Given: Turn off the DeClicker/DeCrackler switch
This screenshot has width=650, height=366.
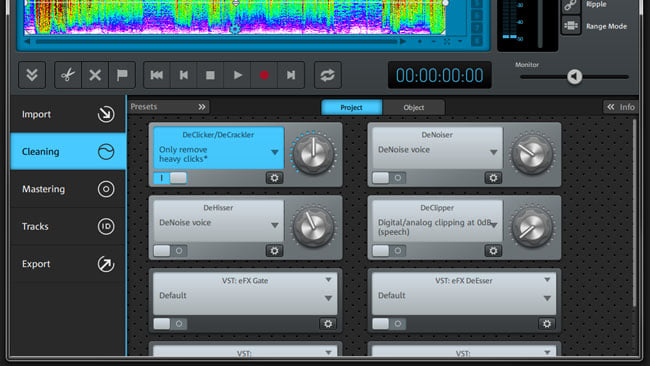Looking at the screenshot, I should (170, 178).
